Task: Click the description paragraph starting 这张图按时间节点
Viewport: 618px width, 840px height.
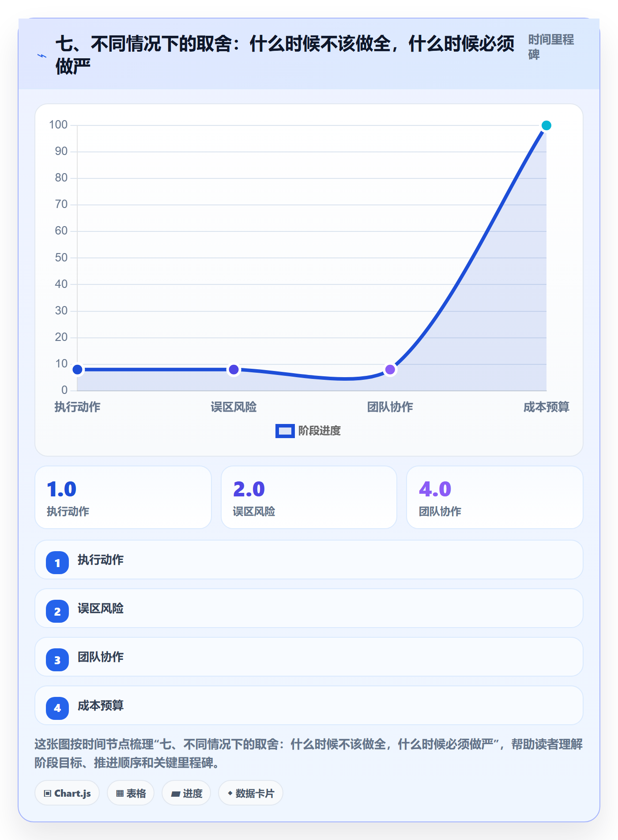Action: click(309, 753)
